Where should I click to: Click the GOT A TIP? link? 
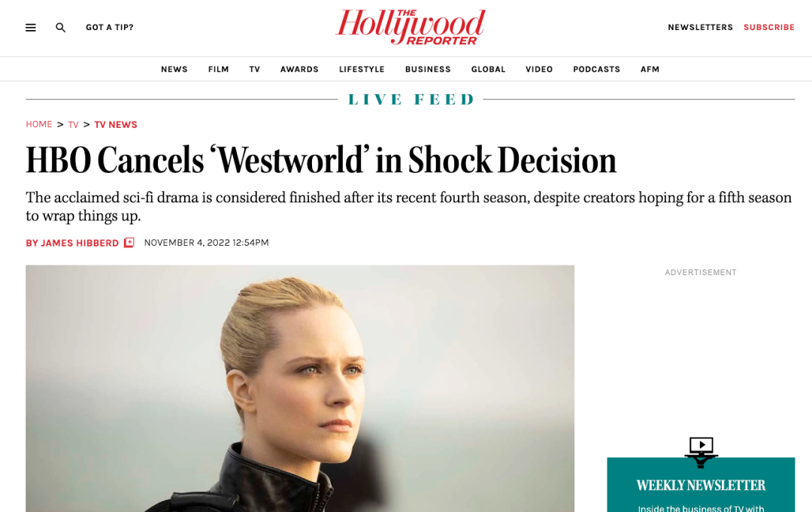tap(110, 27)
